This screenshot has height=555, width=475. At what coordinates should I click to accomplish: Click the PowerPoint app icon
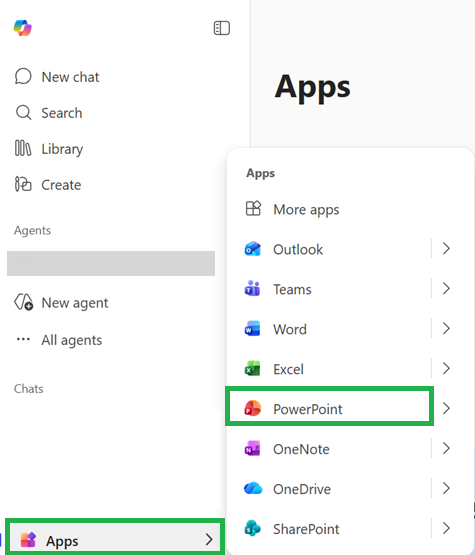[253, 408]
